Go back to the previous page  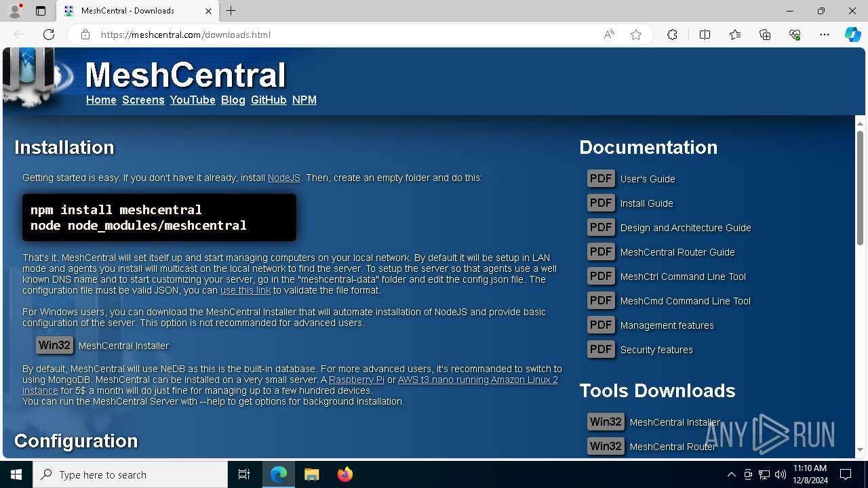[19, 35]
